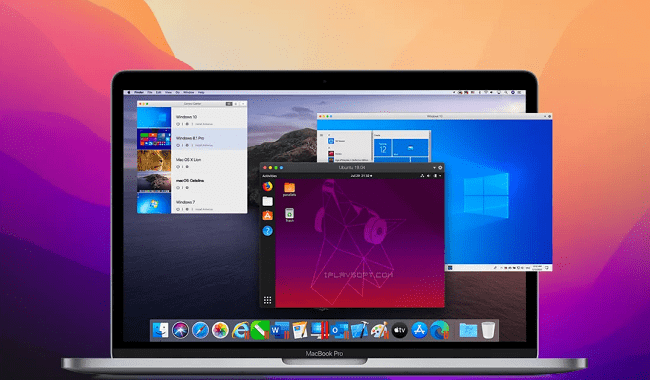Open Help icon in Ubuntu launcher

click(x=267, y=230)
